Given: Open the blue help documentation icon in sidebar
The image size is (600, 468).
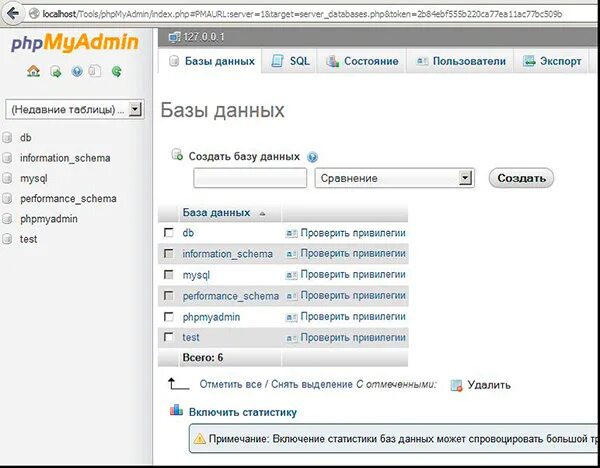Looking at the screenshot, I should click(x=77, y=72).
